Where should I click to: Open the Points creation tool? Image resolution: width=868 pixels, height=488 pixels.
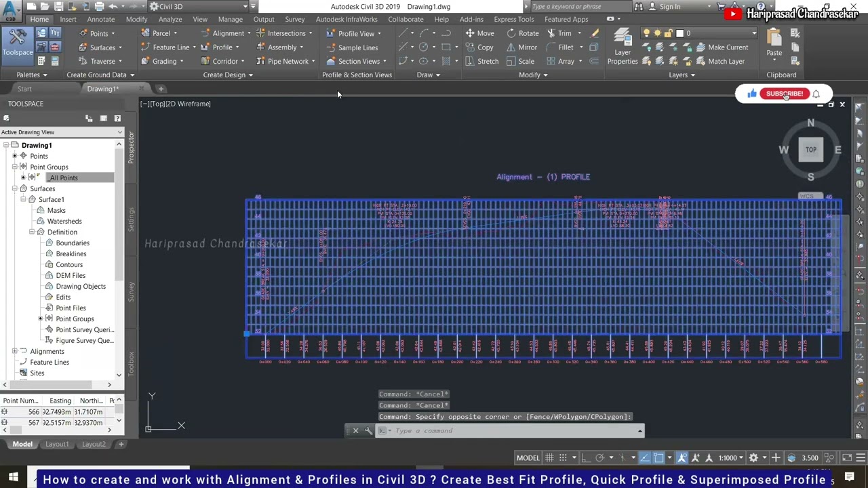97,33
